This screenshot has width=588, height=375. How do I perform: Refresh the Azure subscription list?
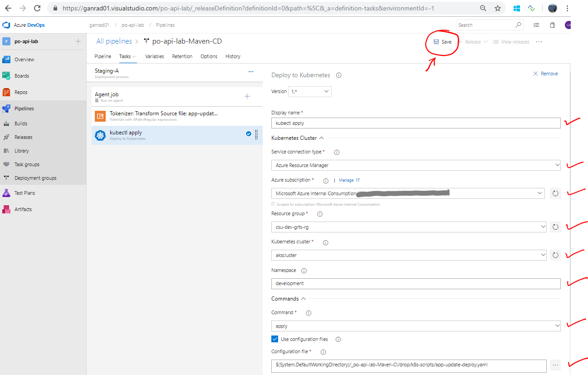pos(555,193)
